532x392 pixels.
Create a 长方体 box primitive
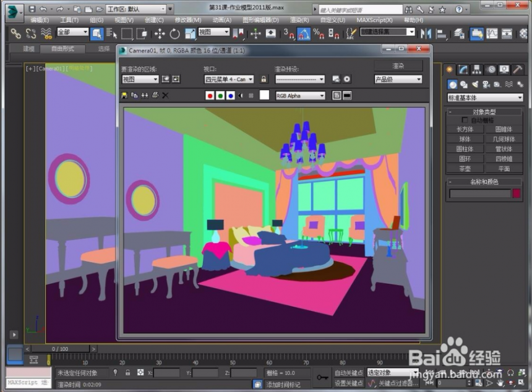(465, 129)
